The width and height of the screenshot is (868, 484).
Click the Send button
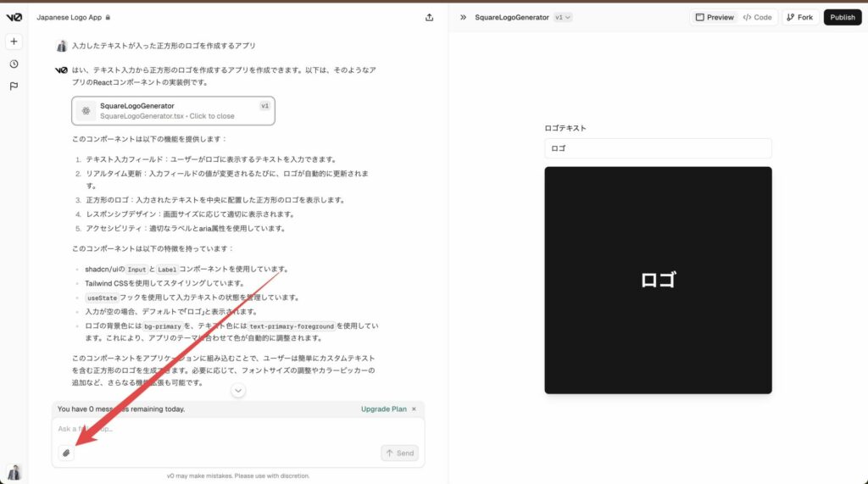pyautogui.click(x=400, y=453)
